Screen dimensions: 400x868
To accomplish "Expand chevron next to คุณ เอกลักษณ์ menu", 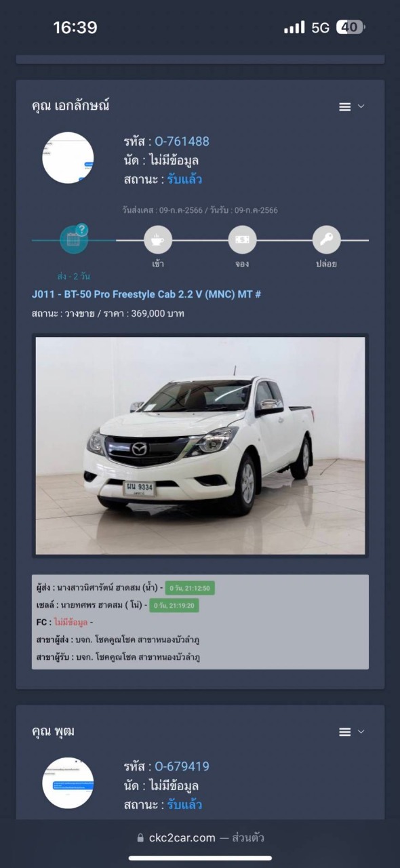I will (x=361, y=107).
